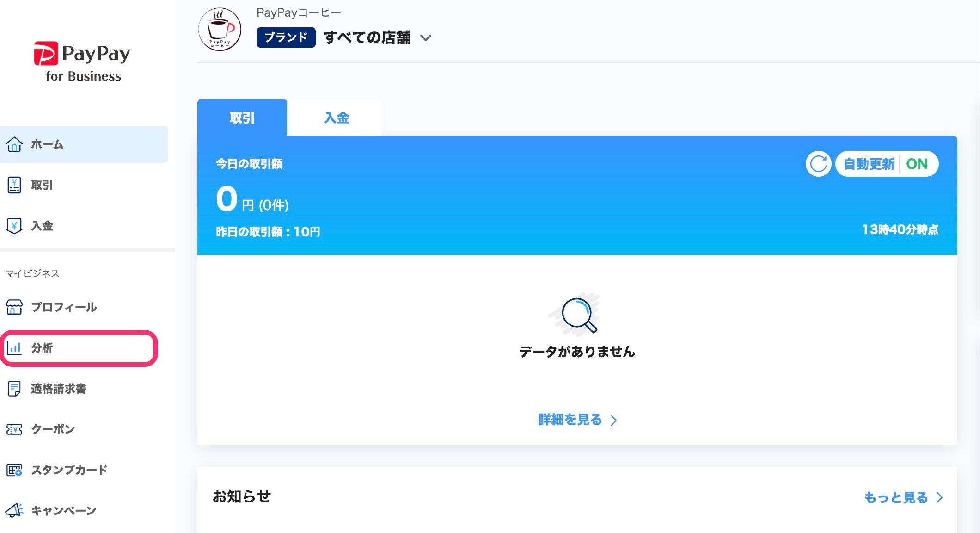Open もっと見る link in お知らせ

pyautogui.click(x=896, y=497)
